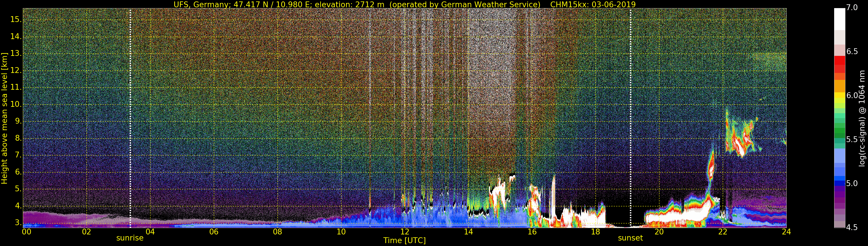Click the '04' time axis tick label

(x=150, y=232)
